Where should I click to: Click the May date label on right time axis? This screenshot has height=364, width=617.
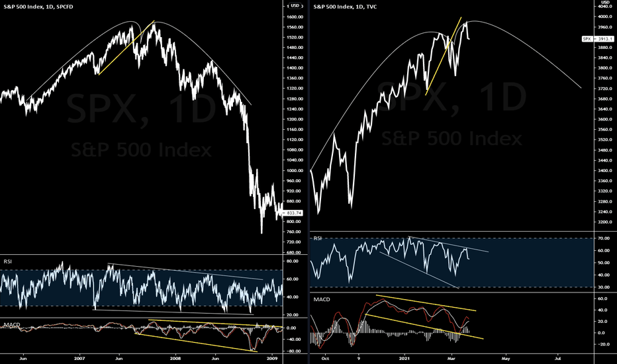(505, 359)
